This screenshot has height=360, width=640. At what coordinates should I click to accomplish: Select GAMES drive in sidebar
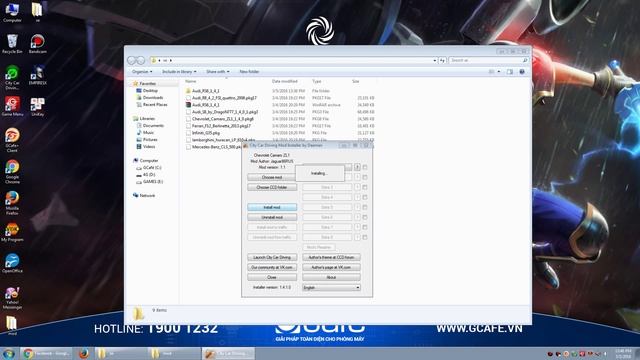tap(152, 182)
